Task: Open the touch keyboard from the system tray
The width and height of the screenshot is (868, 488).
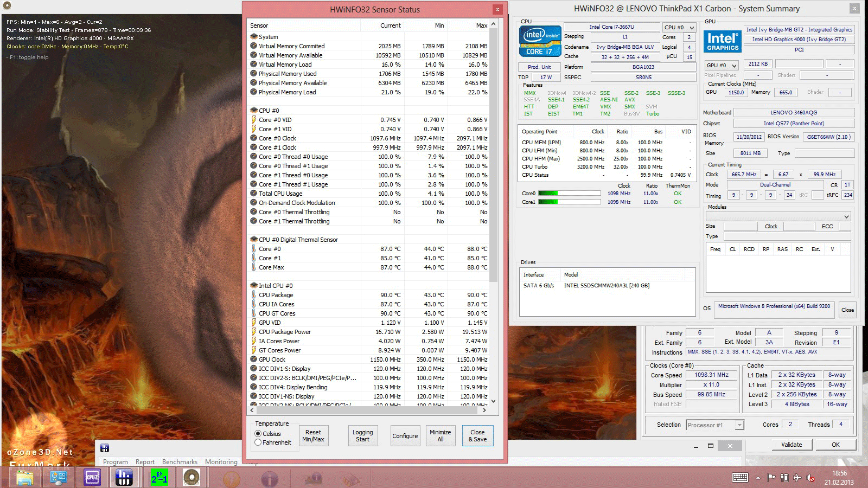Action: (x=740, y=478)
